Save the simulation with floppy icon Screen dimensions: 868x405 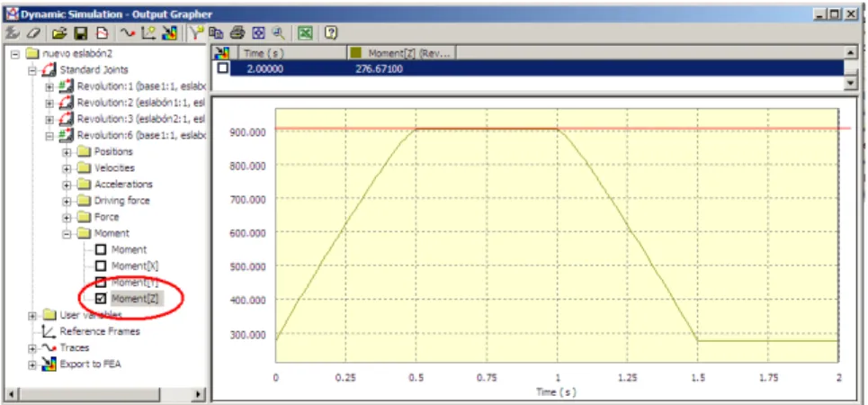point(81,33)
